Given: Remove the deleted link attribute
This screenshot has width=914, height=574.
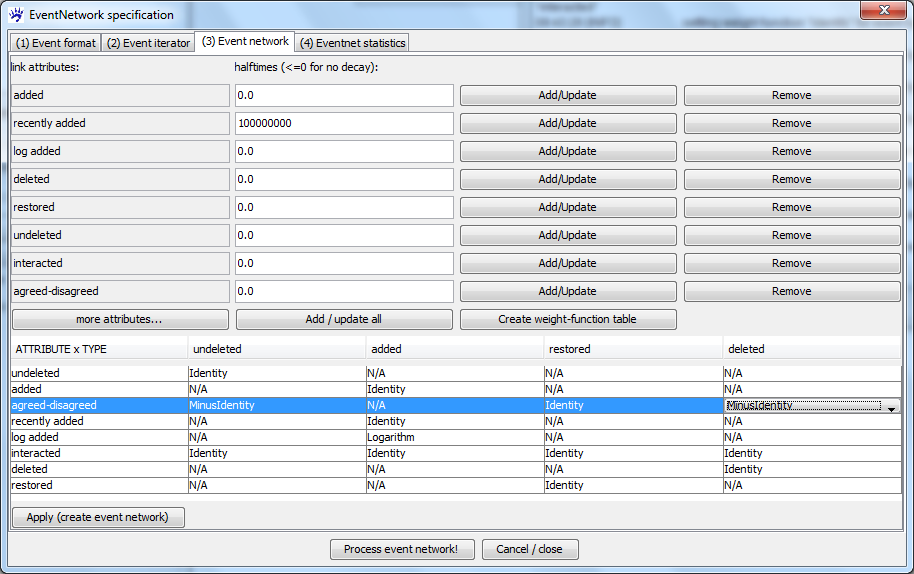Looking at the screenshot, I should [792, 179].
